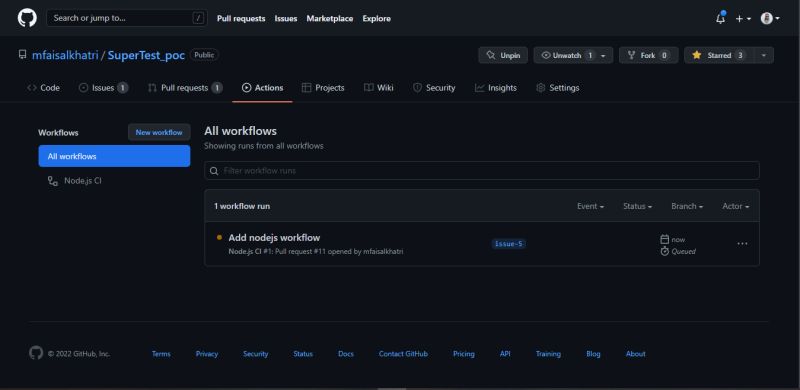This screenshot has height=390, width=800.
Task: Expand the Unwatch dropdown arrow
Action: click(x=604, y=55)
